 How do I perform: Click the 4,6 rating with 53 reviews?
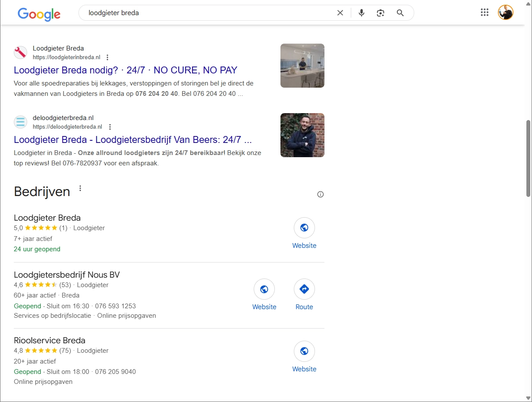tap(42, 285)
